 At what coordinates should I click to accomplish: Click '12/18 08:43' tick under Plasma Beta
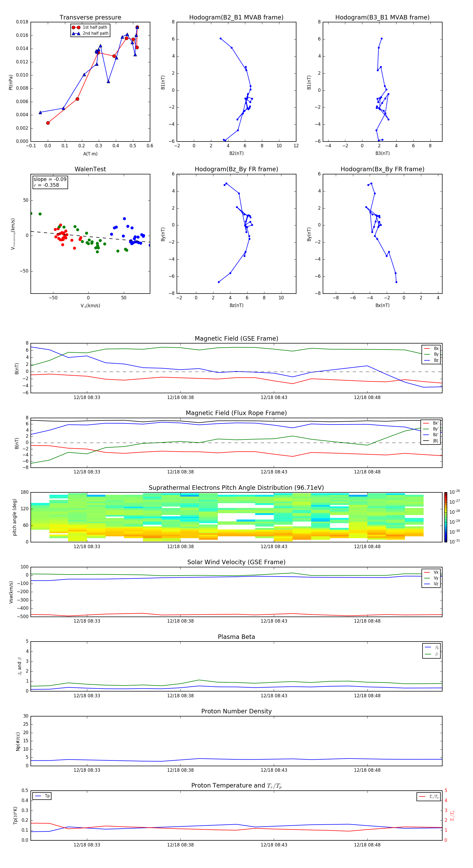[274, 695]
